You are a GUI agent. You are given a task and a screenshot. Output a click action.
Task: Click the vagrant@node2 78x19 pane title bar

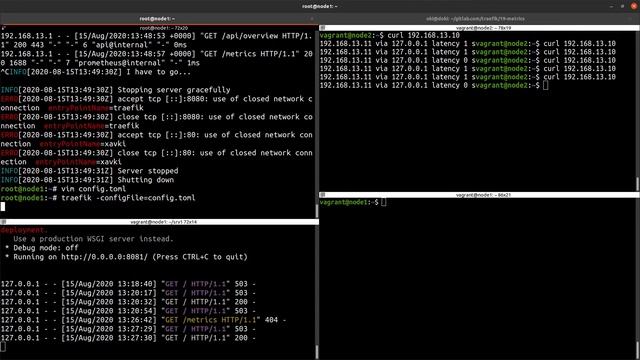click(480, 28)
